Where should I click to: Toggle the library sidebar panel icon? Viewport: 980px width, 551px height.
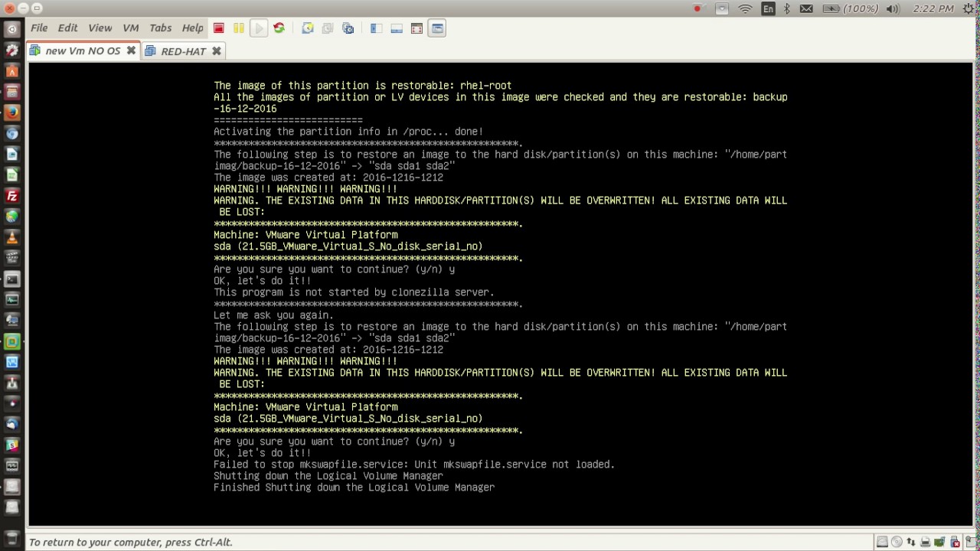click(x=376, y=28)
